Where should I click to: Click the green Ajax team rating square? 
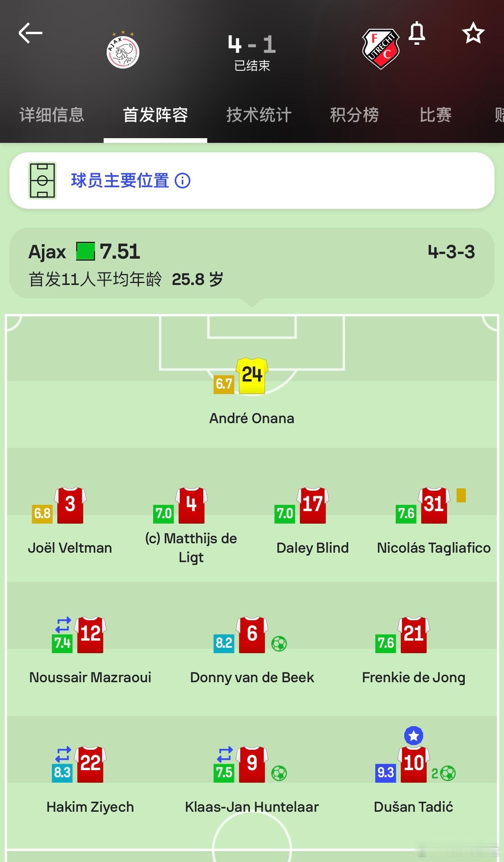[86, 251]
